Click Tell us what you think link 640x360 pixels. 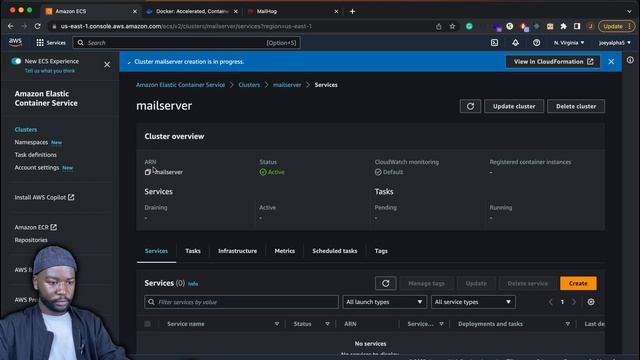click(50, 71)
